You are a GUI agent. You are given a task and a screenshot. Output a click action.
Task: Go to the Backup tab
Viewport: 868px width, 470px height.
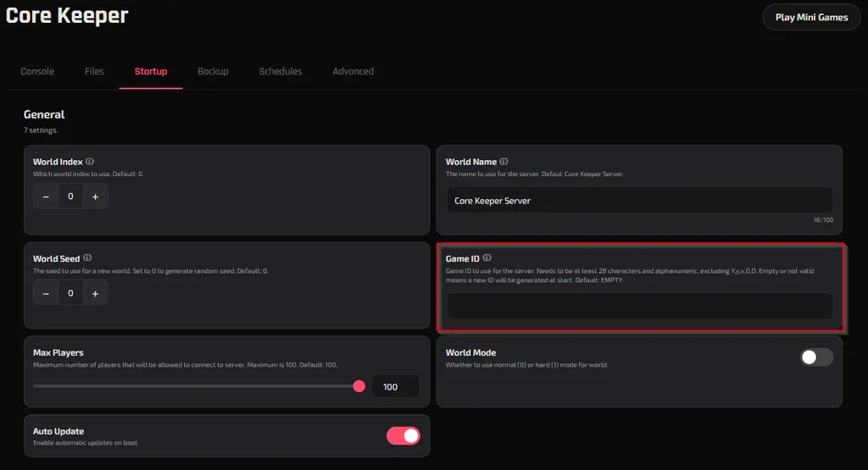point(213,71)
